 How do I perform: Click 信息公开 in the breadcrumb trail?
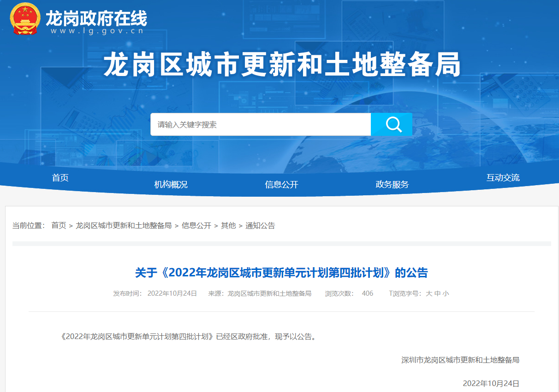[x=196, y=226]
